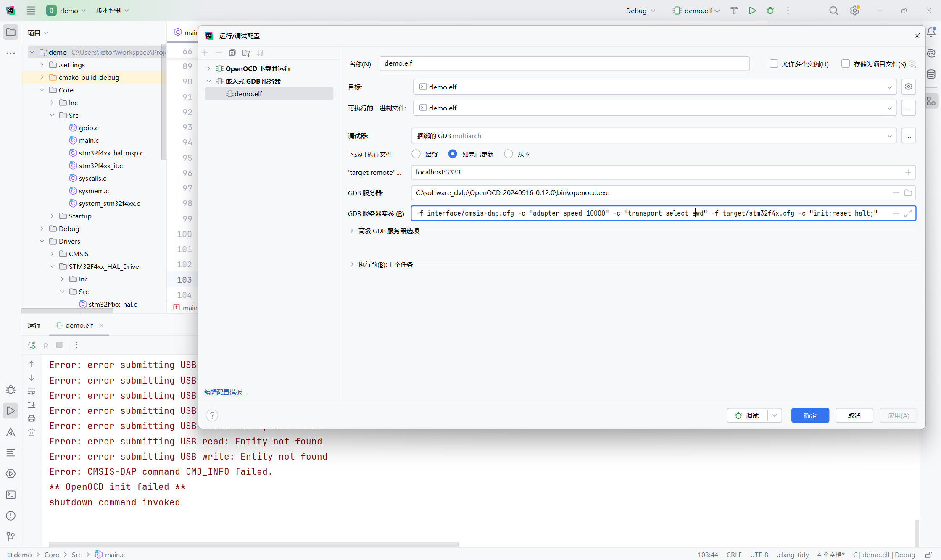
Task: Expand GDB server arguments field editor
Action: [x=908, y=213]
